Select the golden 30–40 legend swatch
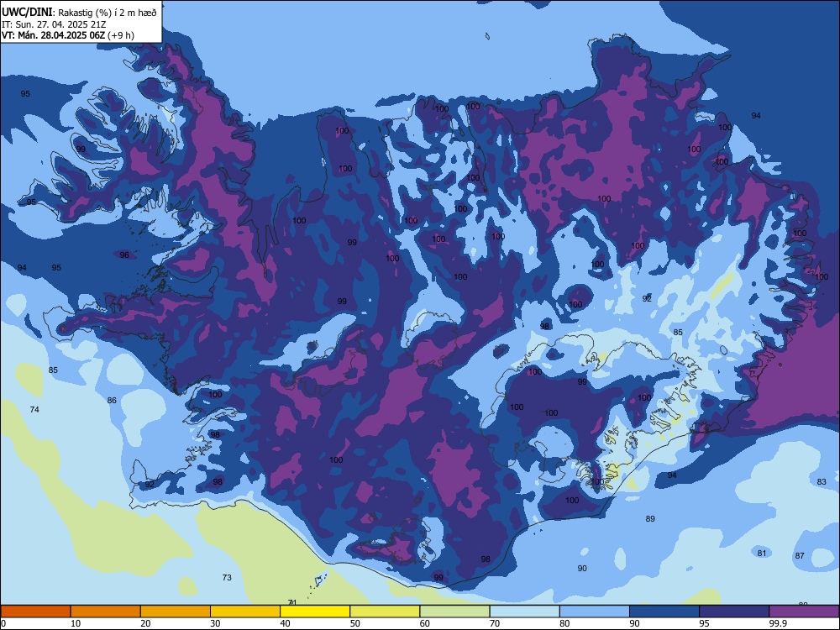840x630 pixels. [245, 612]
